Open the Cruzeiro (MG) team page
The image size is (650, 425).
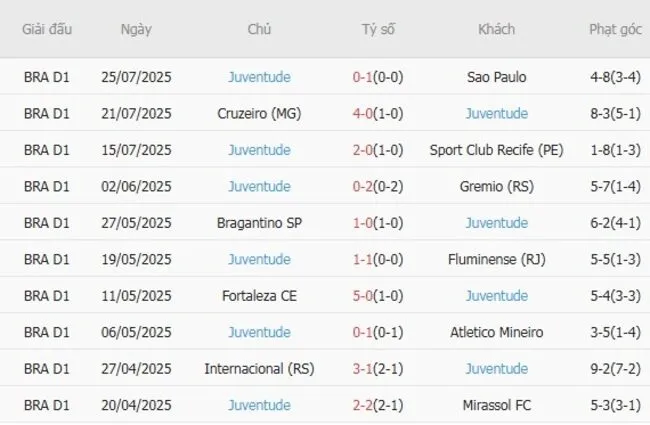259,114
